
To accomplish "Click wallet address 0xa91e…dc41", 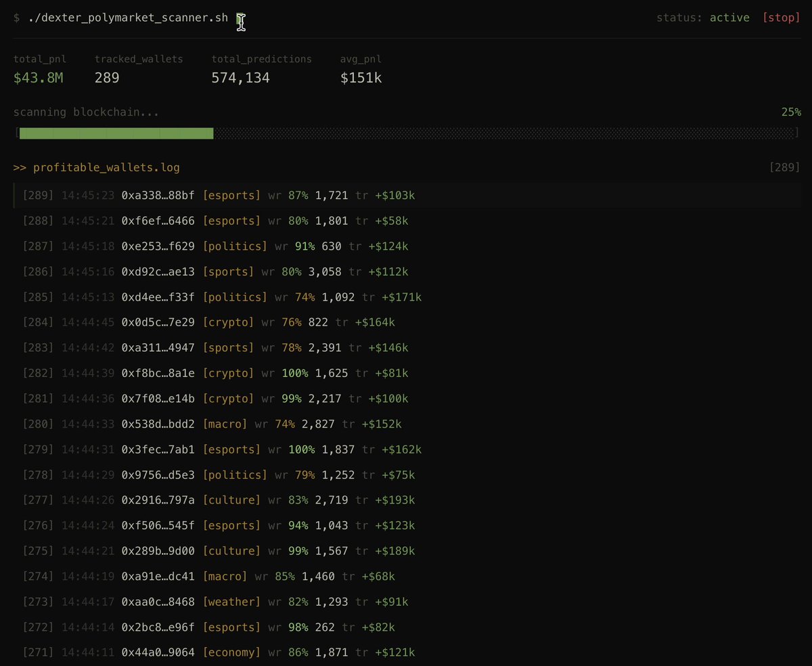I will pos(158,577).
